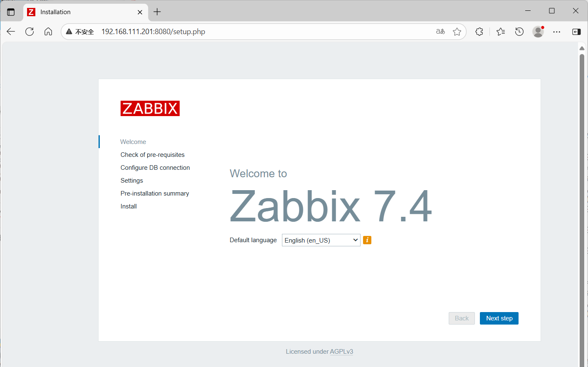Open the browser home page icon

(48, 31)
